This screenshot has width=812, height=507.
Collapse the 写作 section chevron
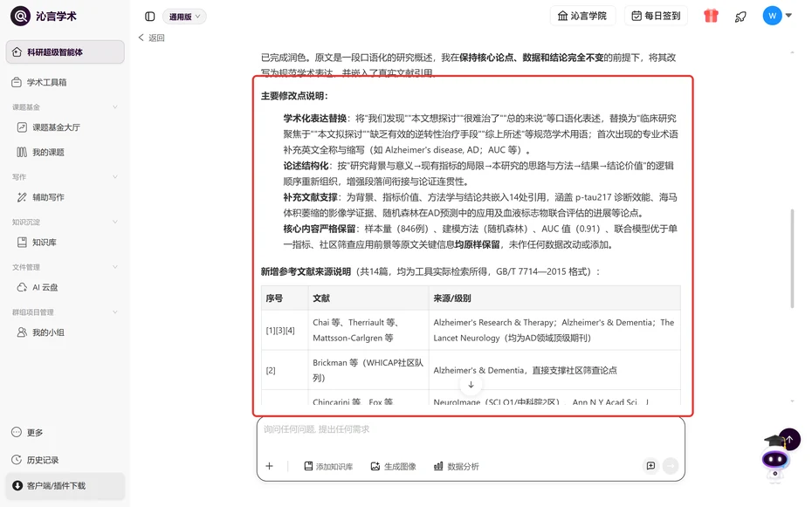coord(115,177)
